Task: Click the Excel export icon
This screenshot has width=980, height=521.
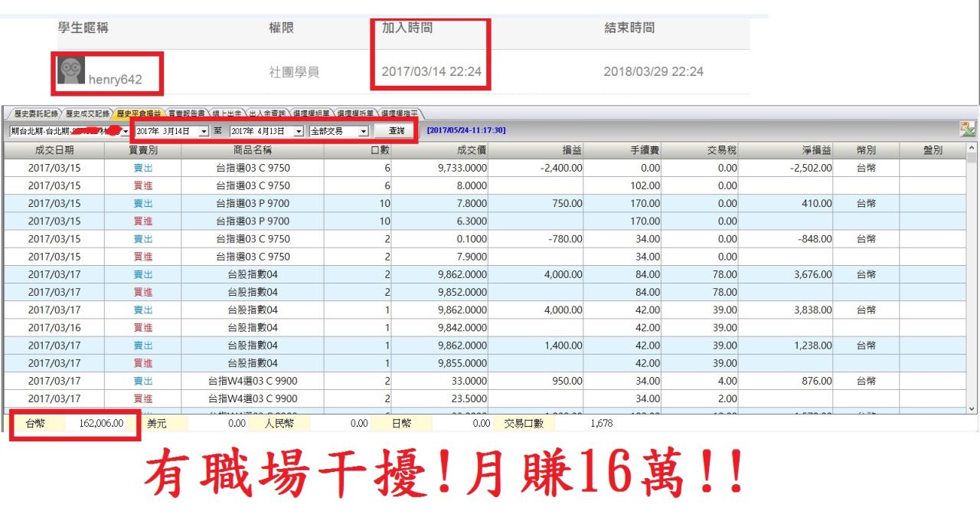Action: point(968,130)
